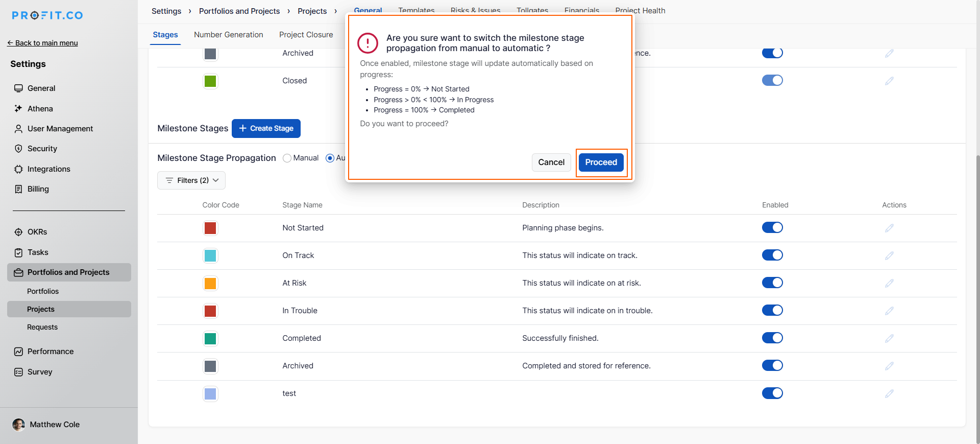Open the Survey icon in sidebar
980x444 pixels.
(18, 372)
